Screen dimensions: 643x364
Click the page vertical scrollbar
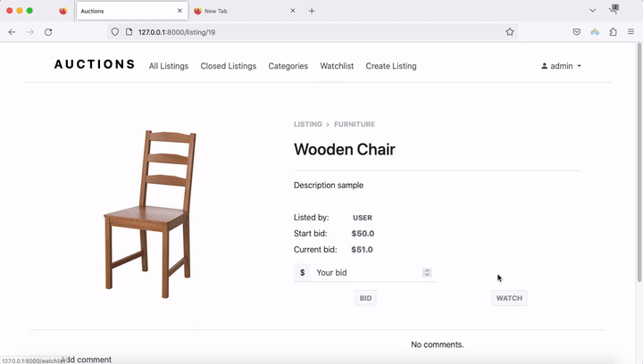click(x=639, y=162)
